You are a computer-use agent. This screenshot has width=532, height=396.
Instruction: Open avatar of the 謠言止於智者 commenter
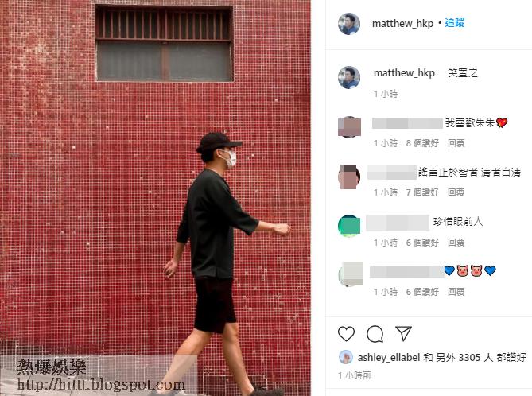click(349, 177)
